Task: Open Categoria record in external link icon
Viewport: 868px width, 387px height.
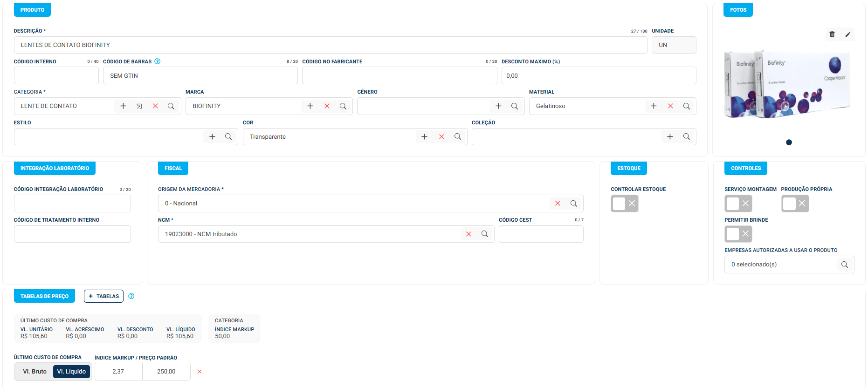Action: click(139, 106)
